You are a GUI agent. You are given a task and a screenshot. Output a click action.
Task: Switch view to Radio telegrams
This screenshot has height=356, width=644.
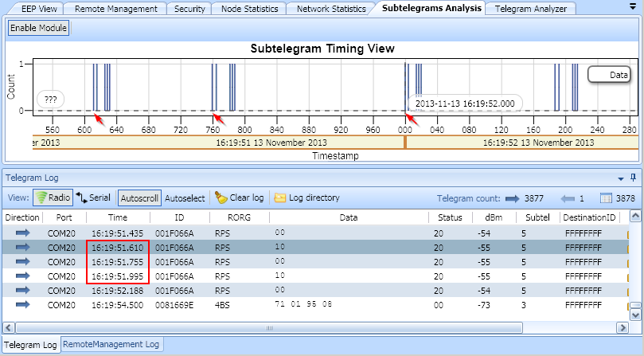(53, 198)
